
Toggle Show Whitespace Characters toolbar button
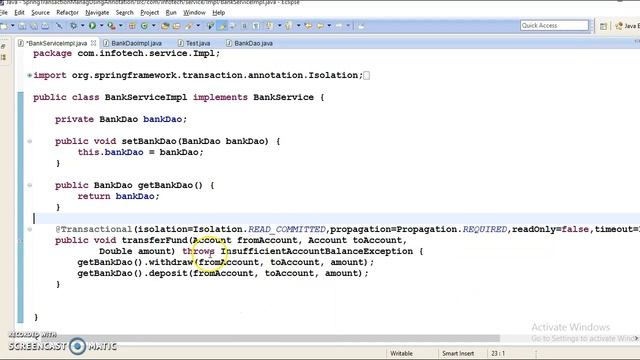point(256,26)
